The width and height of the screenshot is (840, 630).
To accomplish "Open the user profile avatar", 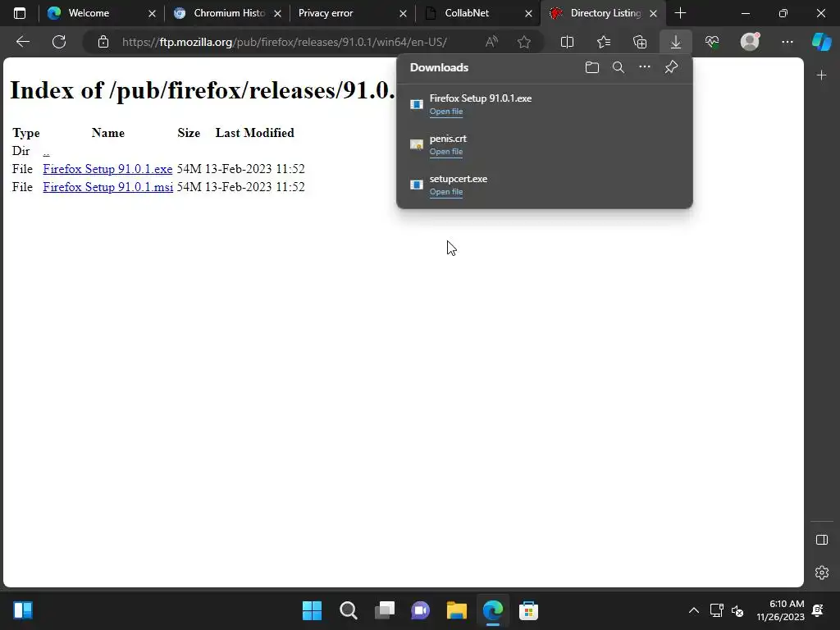I will pyautogui.click(x=750, y=41).
